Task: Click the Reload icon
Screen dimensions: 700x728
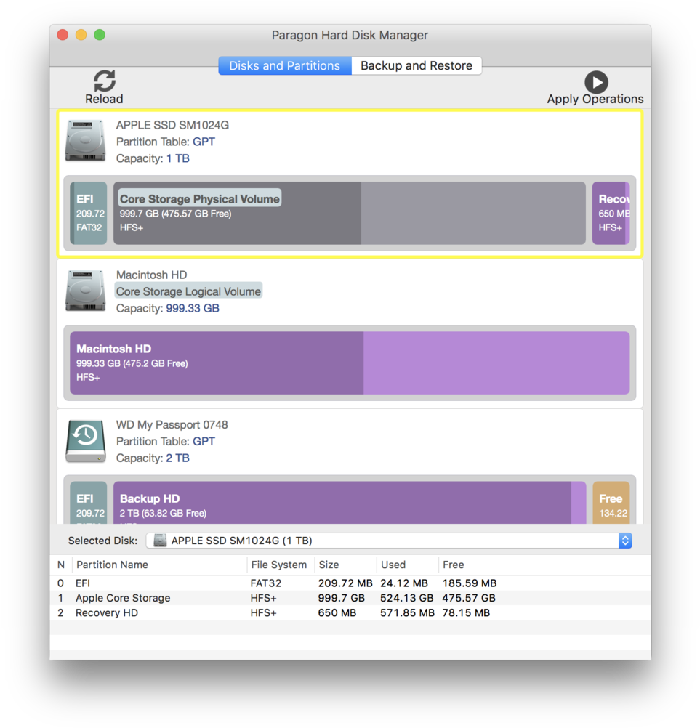Action: tap(103, 81)
